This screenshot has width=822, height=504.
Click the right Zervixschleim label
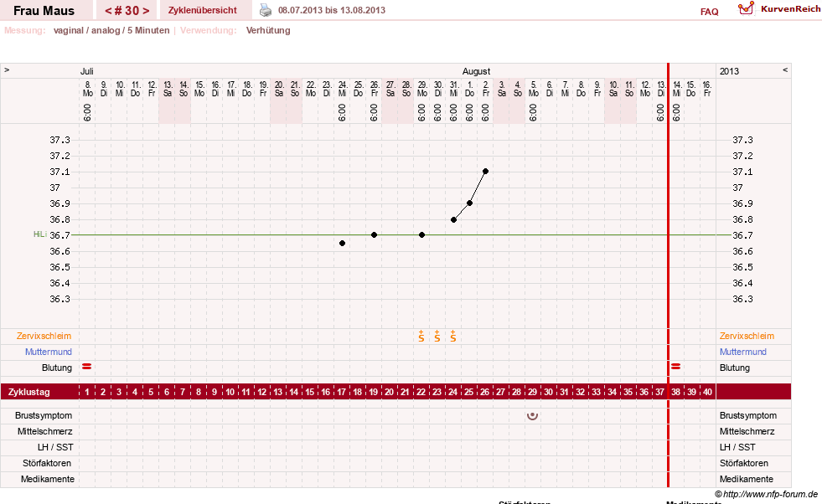click(747, 337)
